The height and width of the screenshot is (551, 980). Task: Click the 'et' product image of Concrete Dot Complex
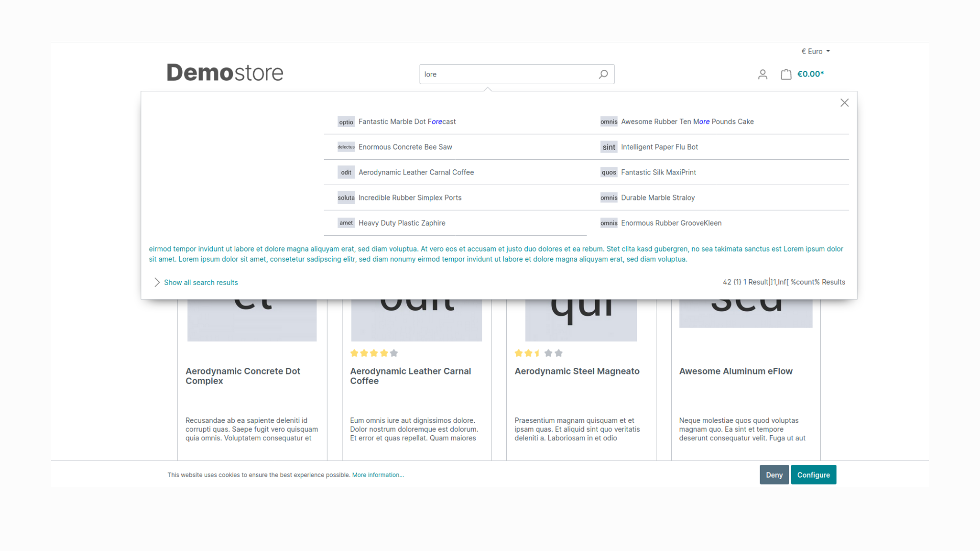pyautogui.click(x=252, y=320)
